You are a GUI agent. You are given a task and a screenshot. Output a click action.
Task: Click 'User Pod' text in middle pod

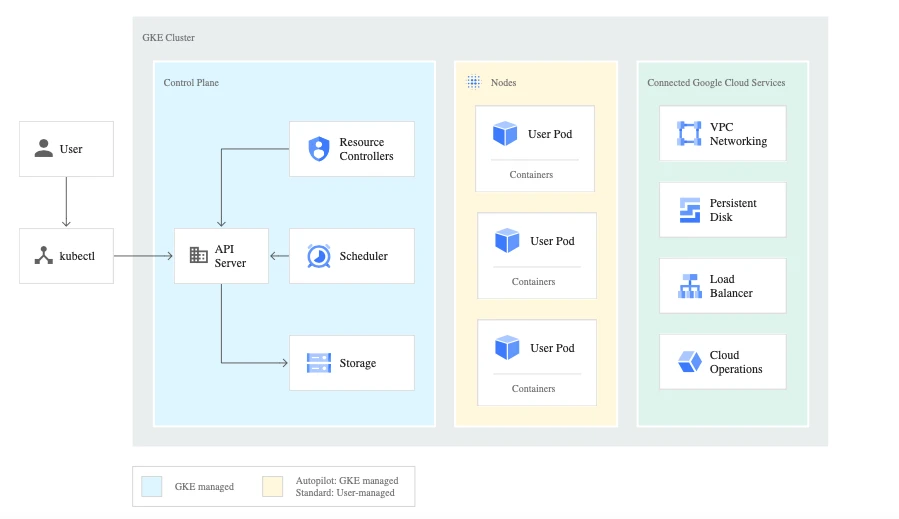[552, 241]
